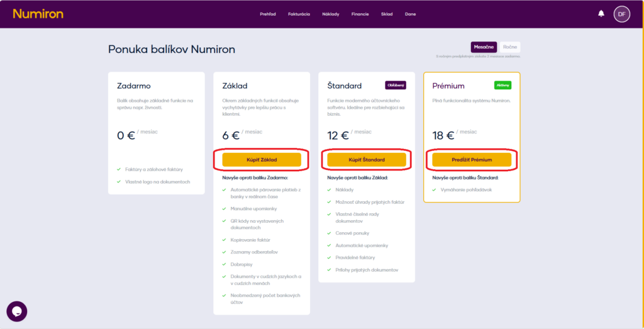Switch billing to Mesačne
Image resolution: width=644 pixels, height=329 pixels.
pyautogui.click(x=484, y=47)
